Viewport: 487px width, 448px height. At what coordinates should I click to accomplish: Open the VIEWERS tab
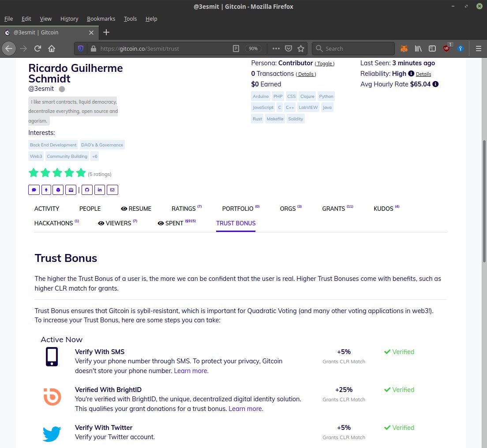(x=117, y=223)
